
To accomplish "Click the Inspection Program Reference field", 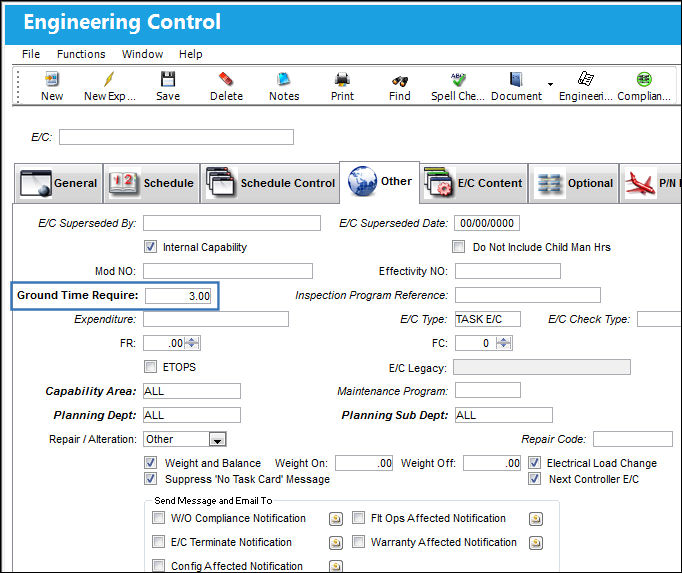I will click(528, 295).
